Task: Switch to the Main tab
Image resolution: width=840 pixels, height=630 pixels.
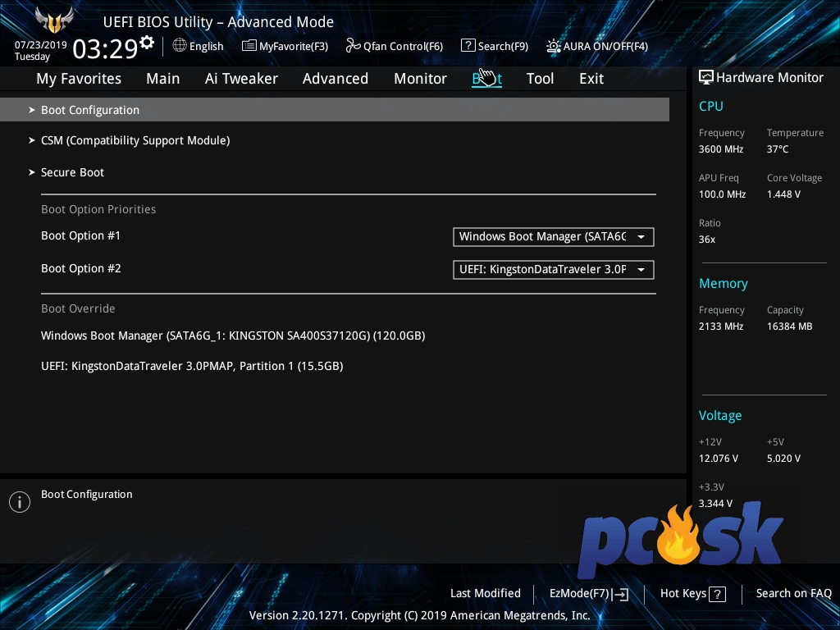Action: click(163, 79)
